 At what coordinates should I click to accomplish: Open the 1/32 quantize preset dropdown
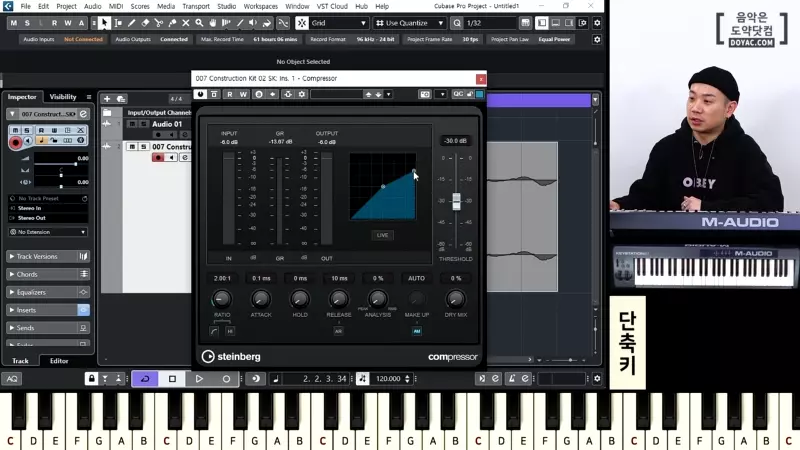pyautogui.click(x=490, y=23)
